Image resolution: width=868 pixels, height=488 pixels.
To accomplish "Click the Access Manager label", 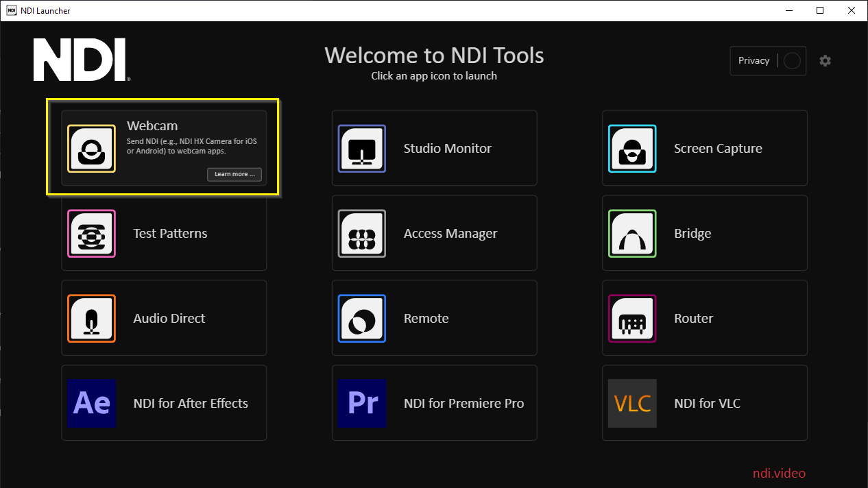I will click(x=450, y=234).
